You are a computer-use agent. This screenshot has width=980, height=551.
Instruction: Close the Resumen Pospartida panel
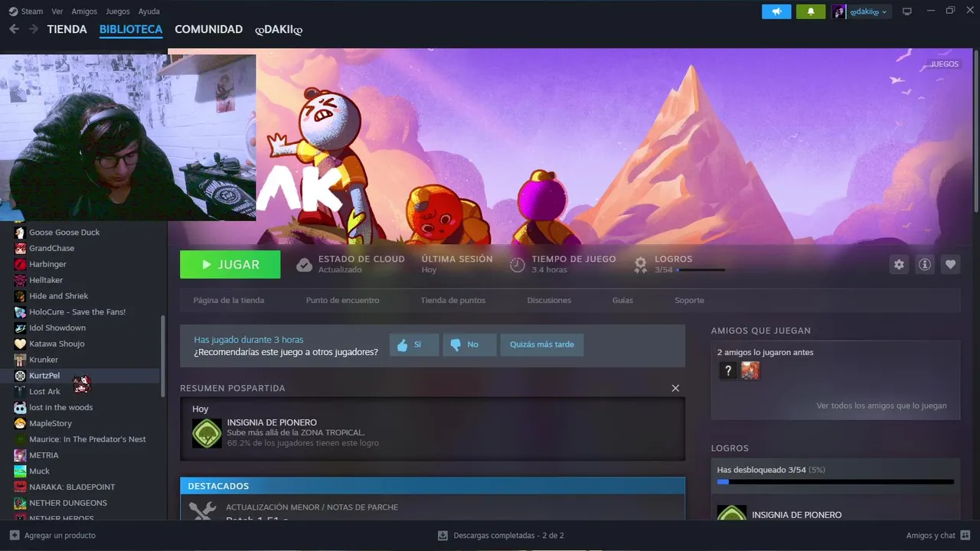(x=675, y=388)
